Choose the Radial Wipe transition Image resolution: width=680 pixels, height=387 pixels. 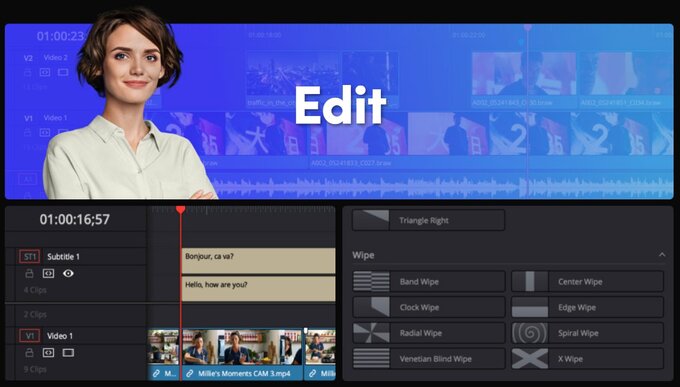(428, 333)
